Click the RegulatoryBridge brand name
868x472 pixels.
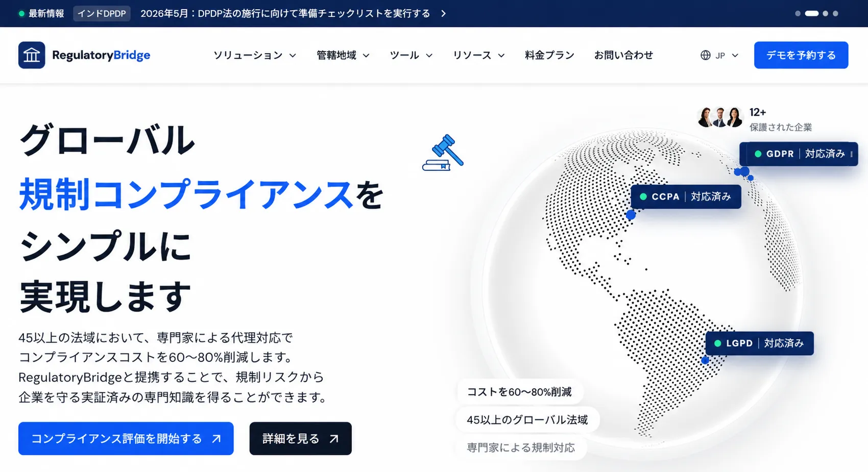point(101,55)
